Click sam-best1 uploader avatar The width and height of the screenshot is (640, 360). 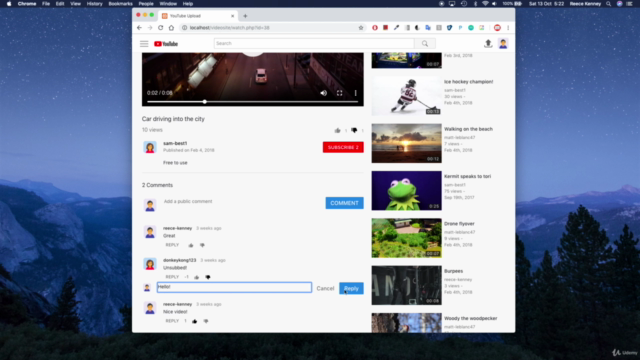coord(150,147)
